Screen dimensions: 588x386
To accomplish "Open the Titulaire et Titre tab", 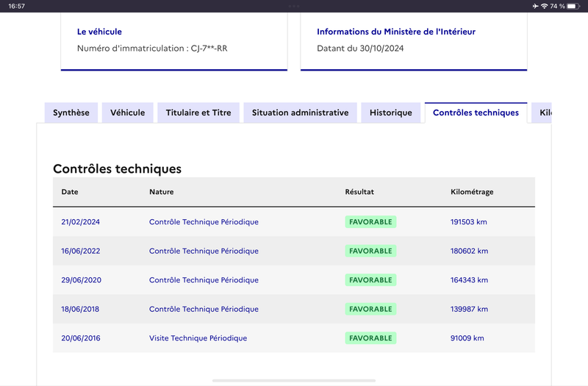I will point(198,112).
